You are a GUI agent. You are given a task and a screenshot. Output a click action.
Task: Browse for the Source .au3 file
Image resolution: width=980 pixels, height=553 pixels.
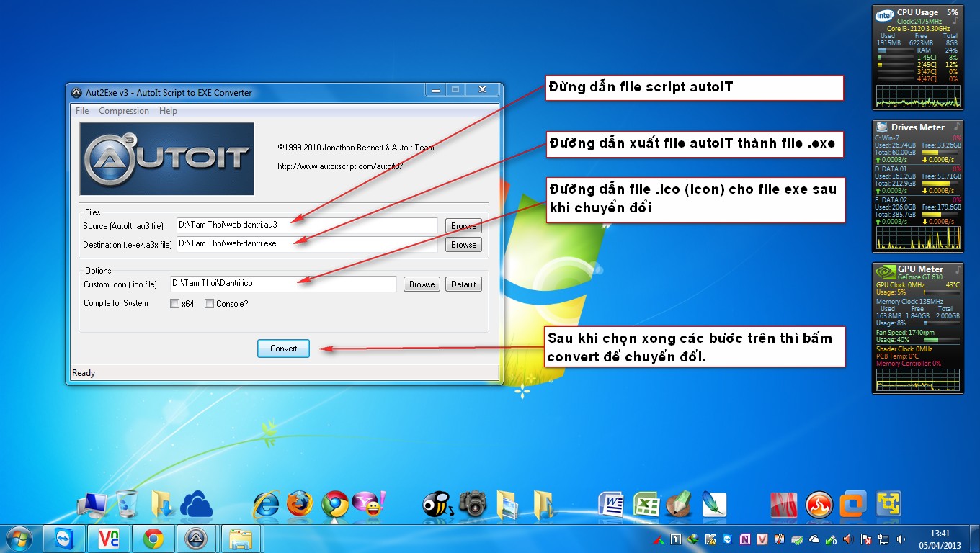tap(463, 225)
